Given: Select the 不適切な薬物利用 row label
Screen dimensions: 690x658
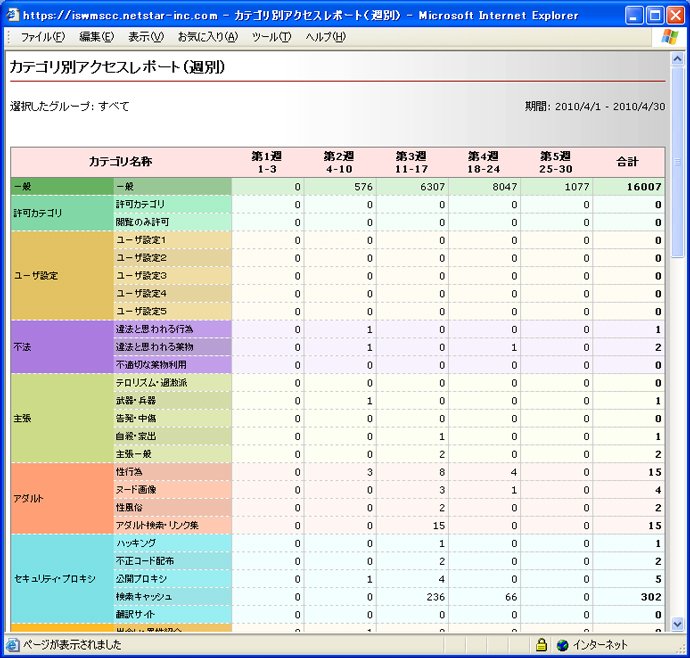Looking at the screenshot, I should click(x=172, y=365).
